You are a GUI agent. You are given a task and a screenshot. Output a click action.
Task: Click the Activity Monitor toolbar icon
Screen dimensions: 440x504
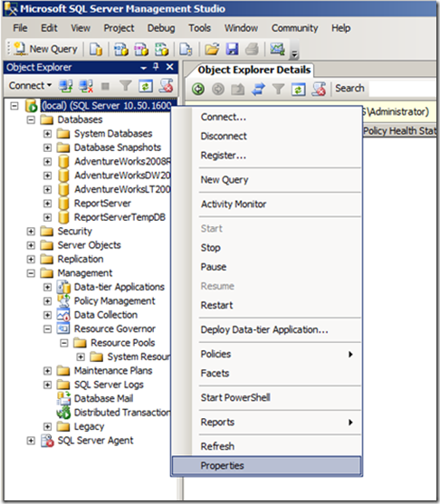[277, 49]
